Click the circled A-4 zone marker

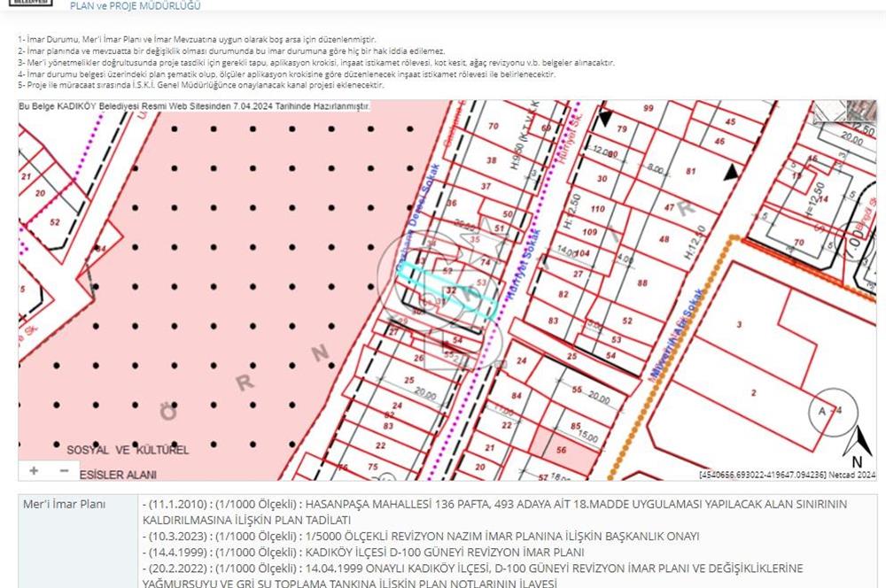pyautogui.click(x=833, y=412)
